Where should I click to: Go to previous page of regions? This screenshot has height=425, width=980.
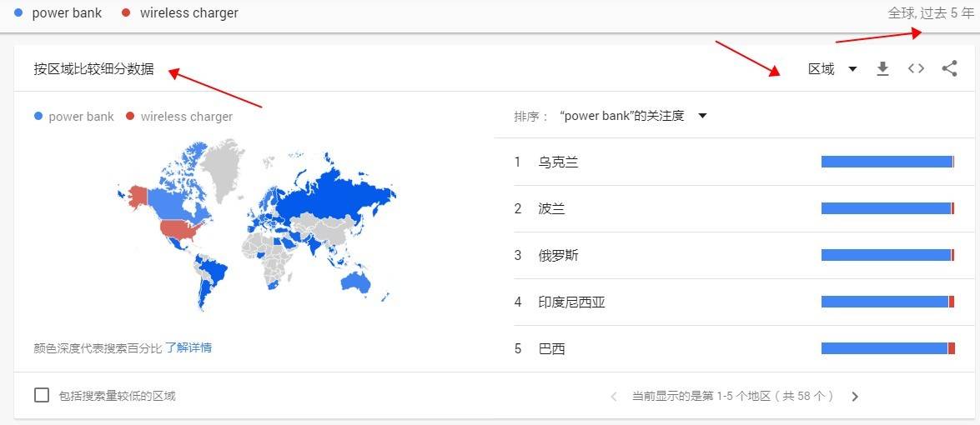(614, 397)
